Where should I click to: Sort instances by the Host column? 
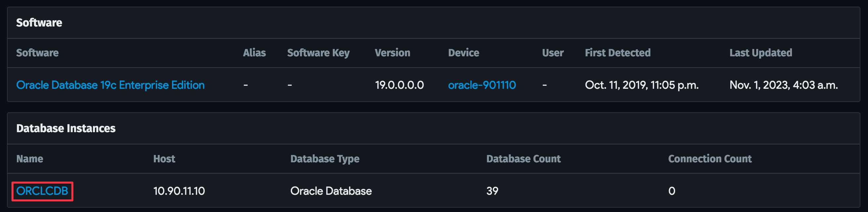164,159
